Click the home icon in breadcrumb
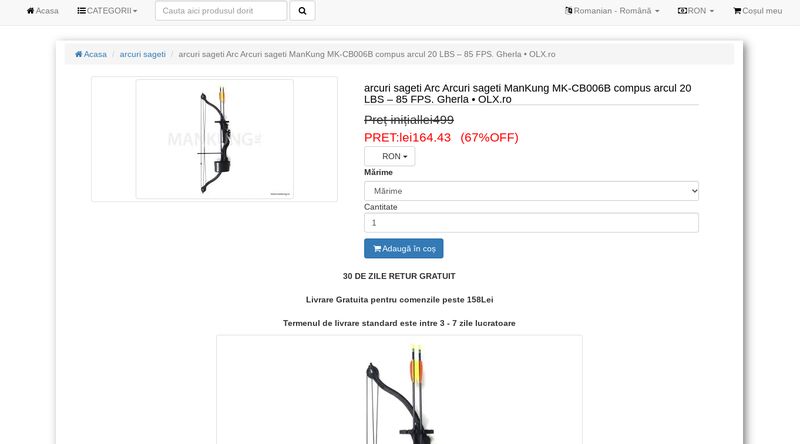The height and width of the screenshot is (444, 800). click(x=79, y=54)
